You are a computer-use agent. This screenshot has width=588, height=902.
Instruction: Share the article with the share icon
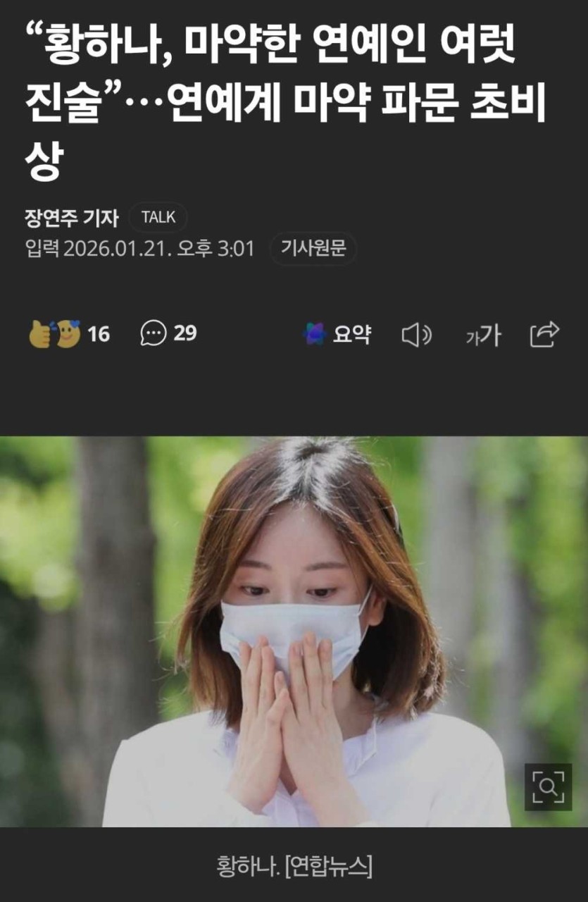(544, 334)
